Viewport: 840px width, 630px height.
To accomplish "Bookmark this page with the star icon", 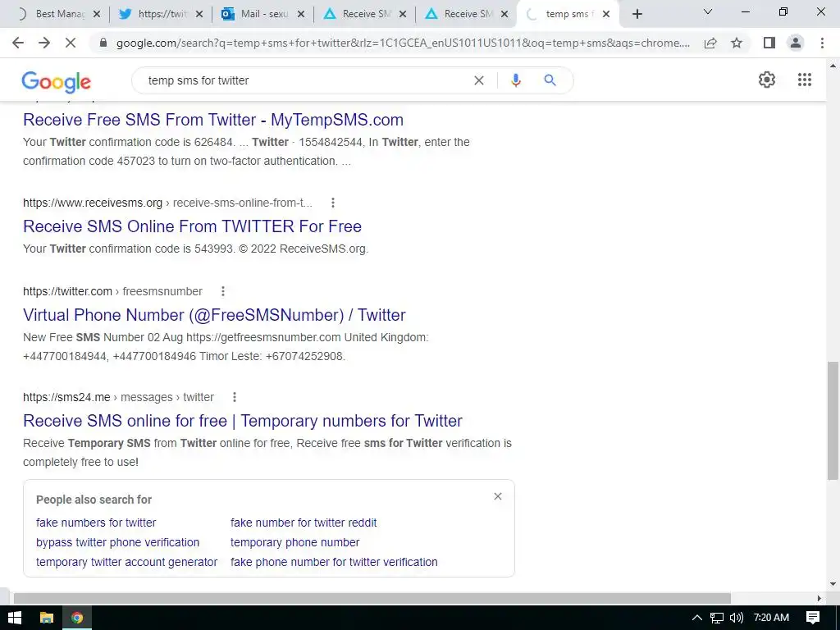I will [737, 43].
